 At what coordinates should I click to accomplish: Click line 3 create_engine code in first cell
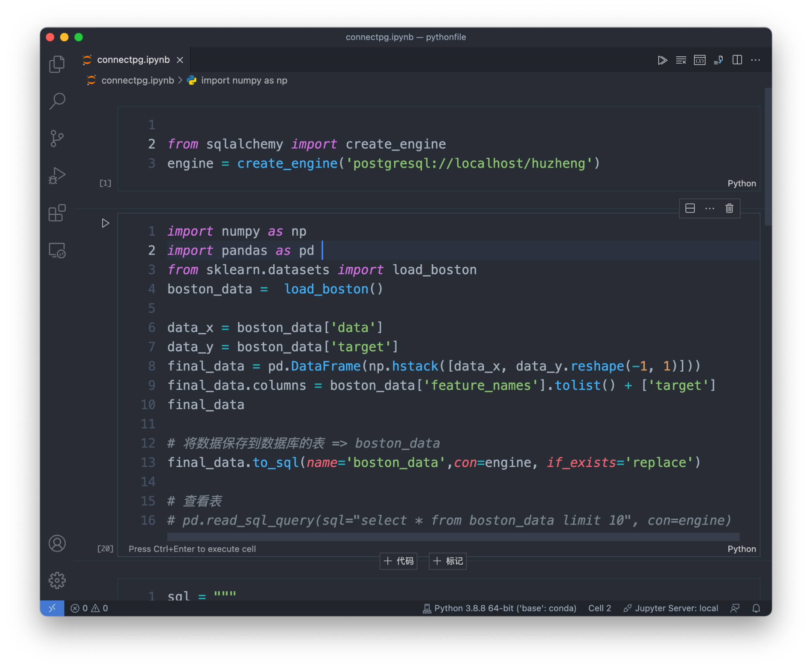(383, 163)
